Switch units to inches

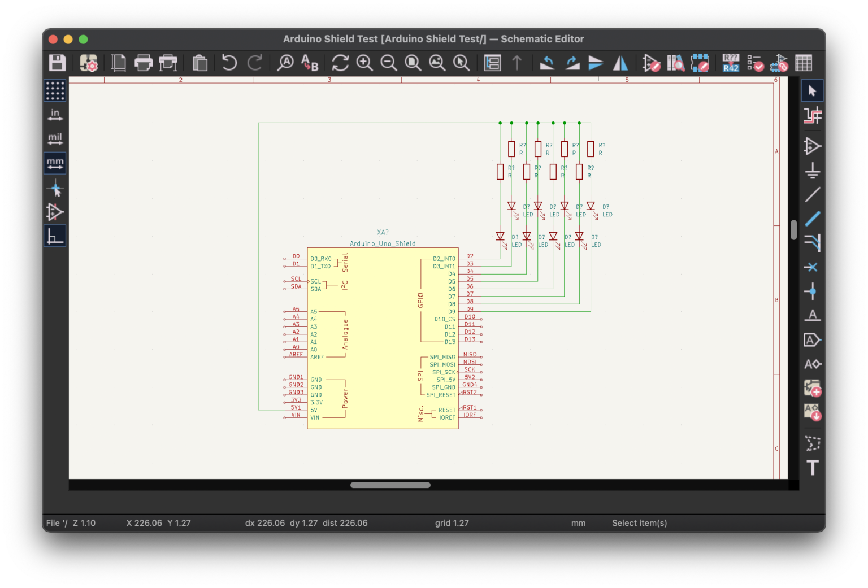point(55,115)
